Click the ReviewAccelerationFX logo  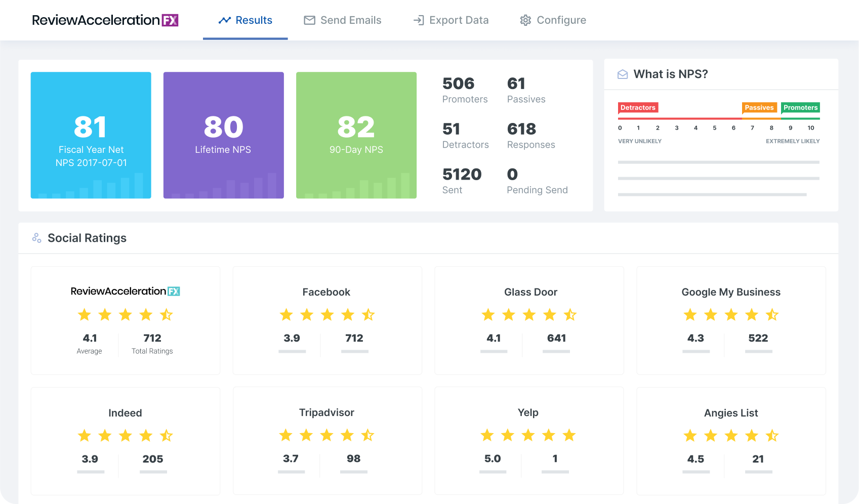[105, 20]
